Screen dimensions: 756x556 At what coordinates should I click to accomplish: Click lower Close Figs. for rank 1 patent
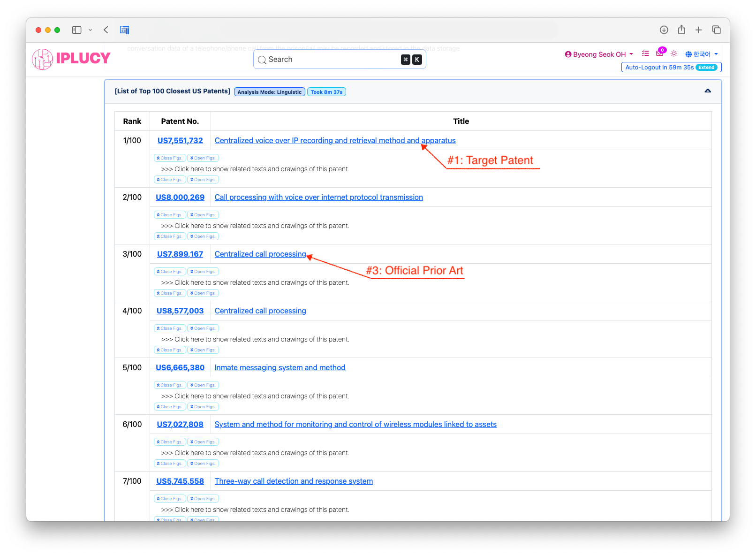(170, 180)
